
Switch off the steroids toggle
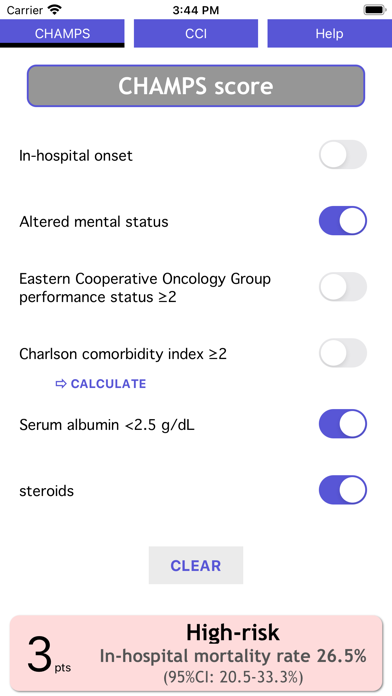(343, 490)
